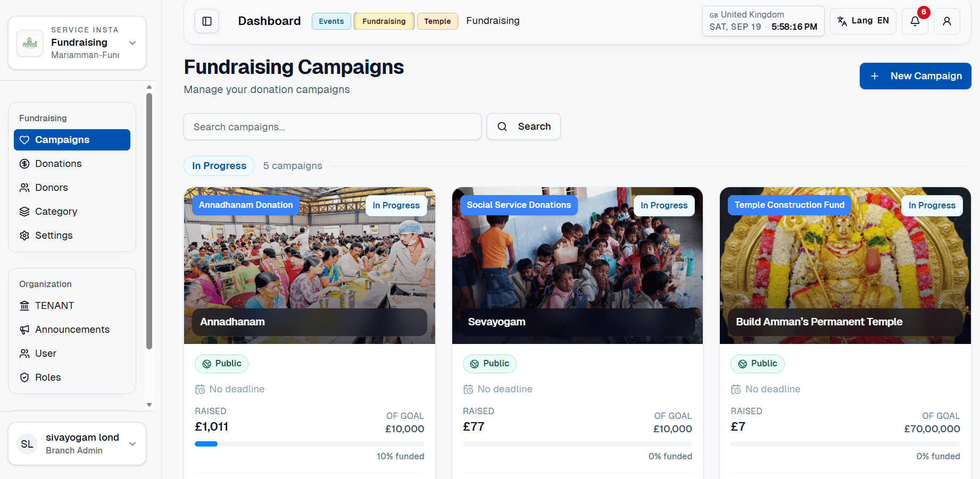The height and width of the screenshot is (479, 980).
Task: Click the TENANT building icon
Action: tap(24, 306)
